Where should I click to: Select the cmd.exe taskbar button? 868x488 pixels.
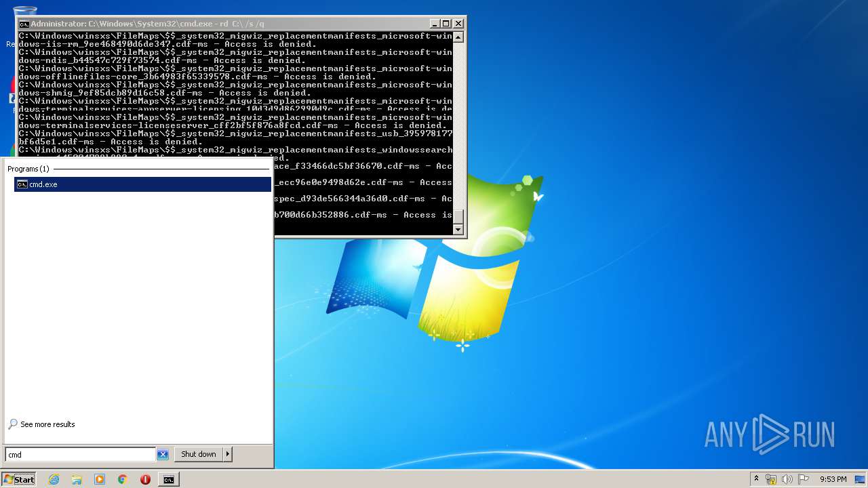click(168, 479)
